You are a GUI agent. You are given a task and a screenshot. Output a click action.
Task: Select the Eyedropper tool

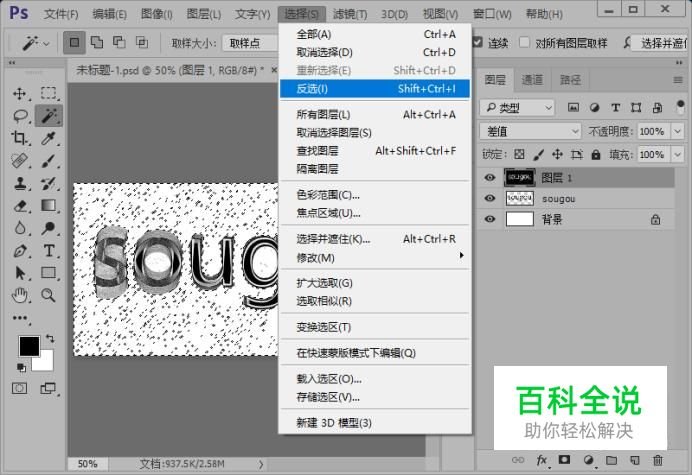48,138
